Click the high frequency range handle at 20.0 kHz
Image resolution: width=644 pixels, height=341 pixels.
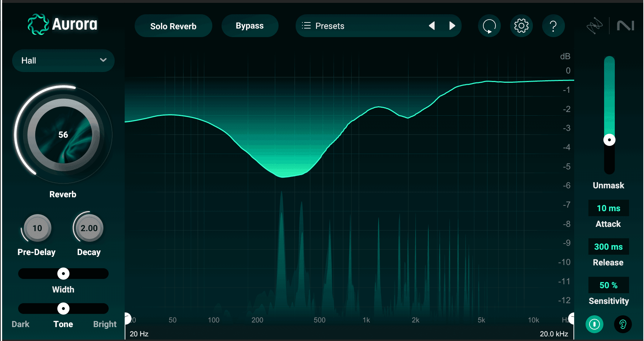(x=572, y=319)
